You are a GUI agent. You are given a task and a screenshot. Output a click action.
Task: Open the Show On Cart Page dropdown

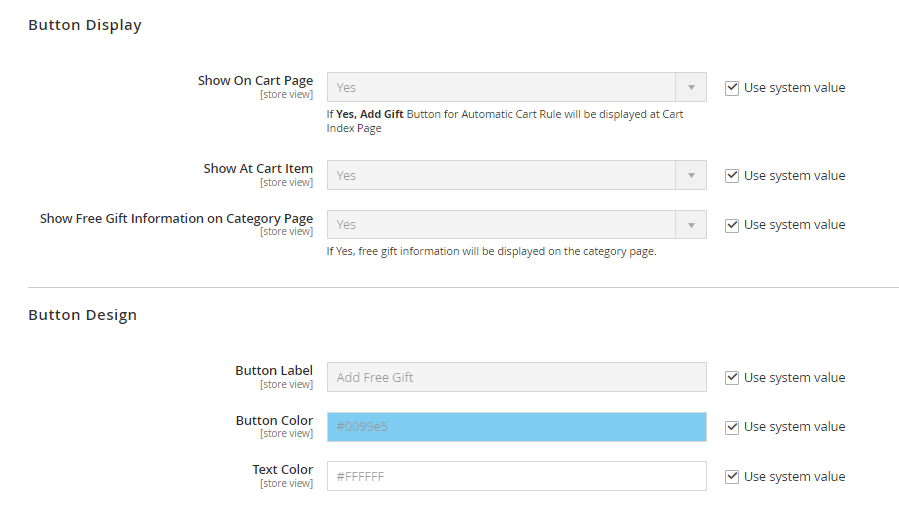point(516,88)
